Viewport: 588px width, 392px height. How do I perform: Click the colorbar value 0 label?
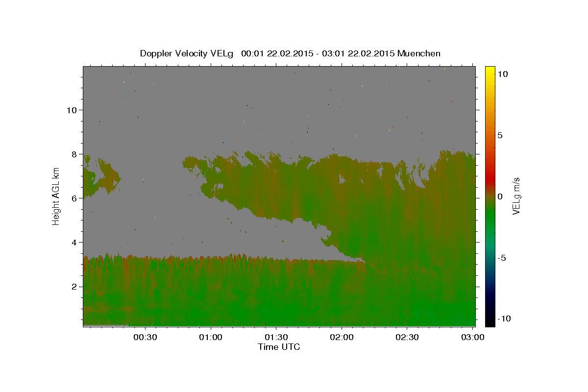pos(499,196)
